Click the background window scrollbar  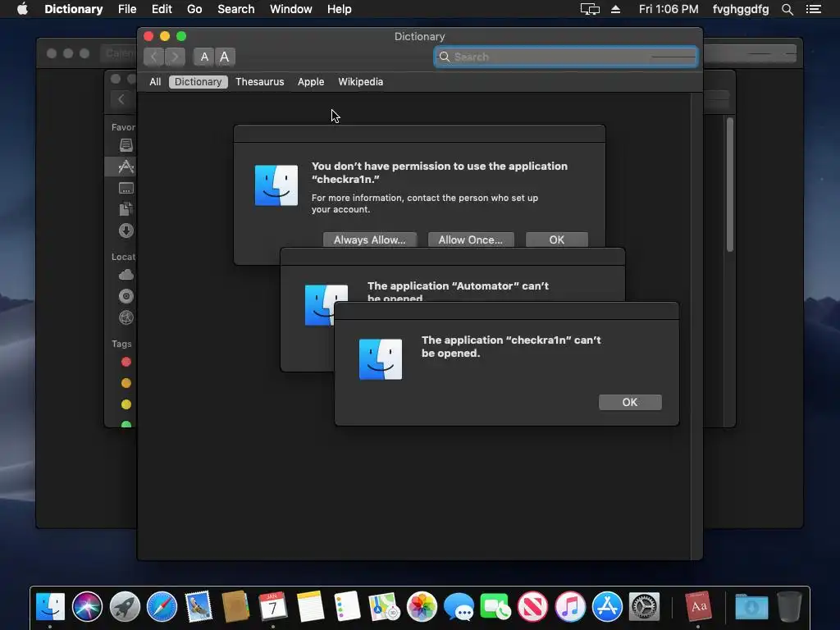[x=729, y=185]
